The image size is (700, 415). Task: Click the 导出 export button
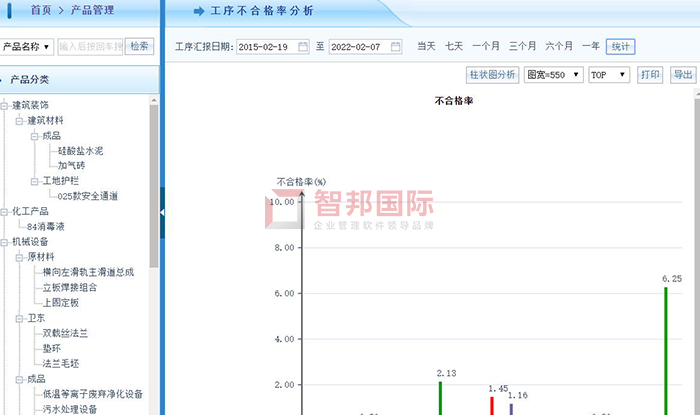click(683, 75)
